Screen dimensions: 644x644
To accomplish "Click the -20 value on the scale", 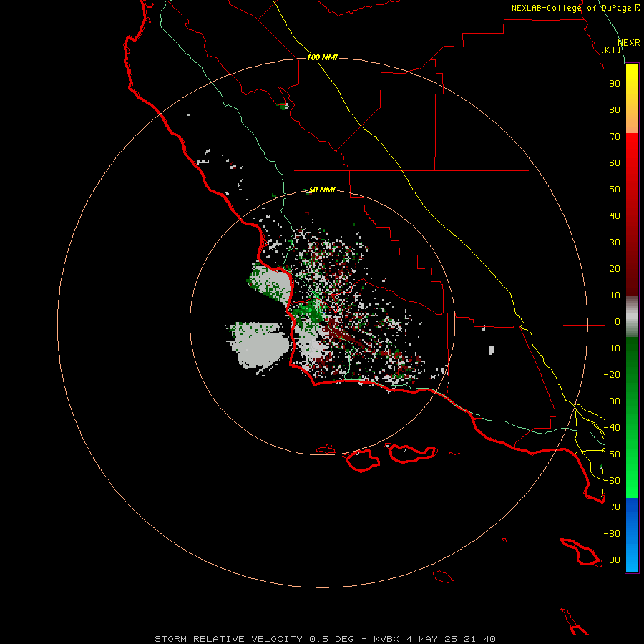I will (612, 375).
